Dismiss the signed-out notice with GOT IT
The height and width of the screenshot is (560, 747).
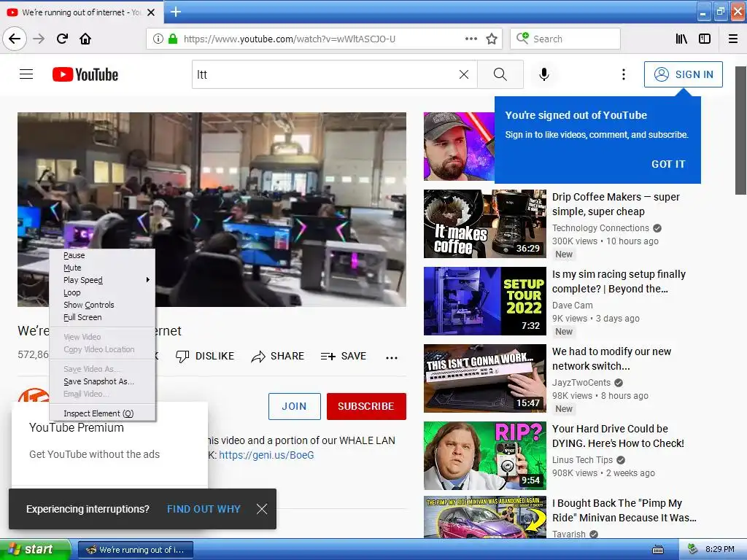[668, 164]
